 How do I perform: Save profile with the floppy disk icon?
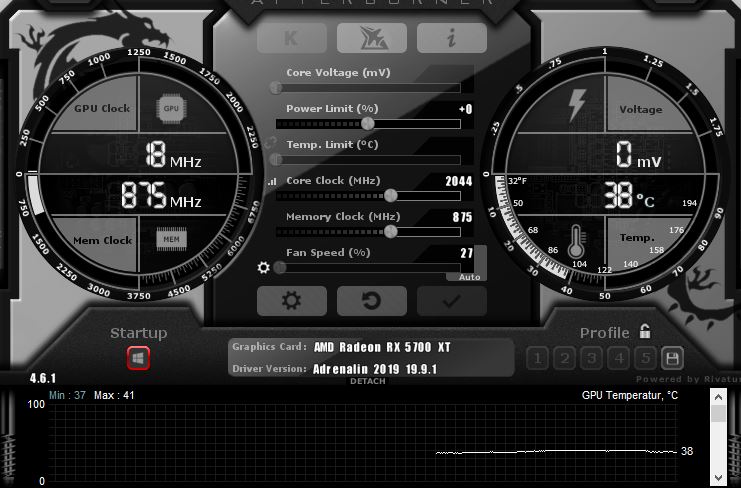(x=672, y=359)
